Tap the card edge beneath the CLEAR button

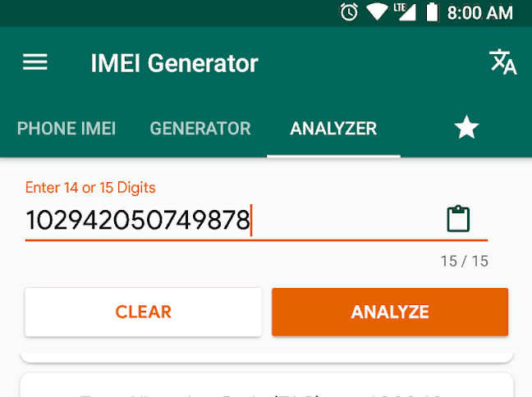(x=267, y=358)
